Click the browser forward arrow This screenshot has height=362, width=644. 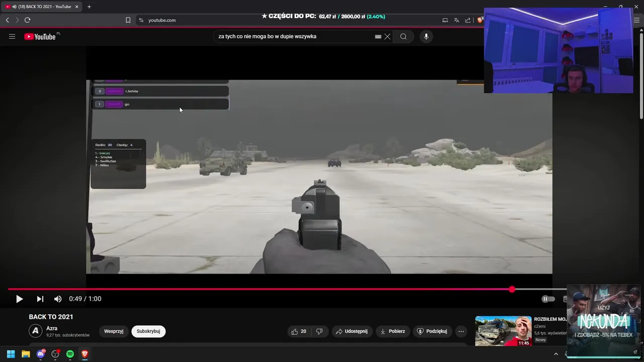coord(17,20)
